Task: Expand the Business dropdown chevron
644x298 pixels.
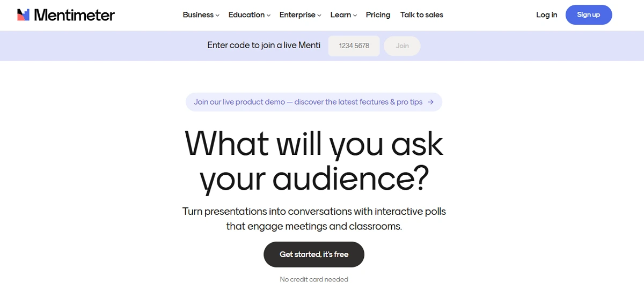Action: [x=217, y=16]
